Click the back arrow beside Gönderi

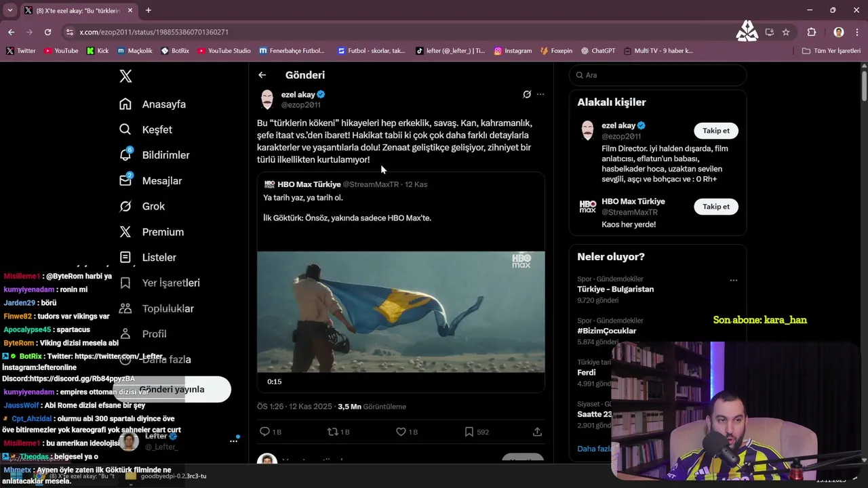point(262,75)
